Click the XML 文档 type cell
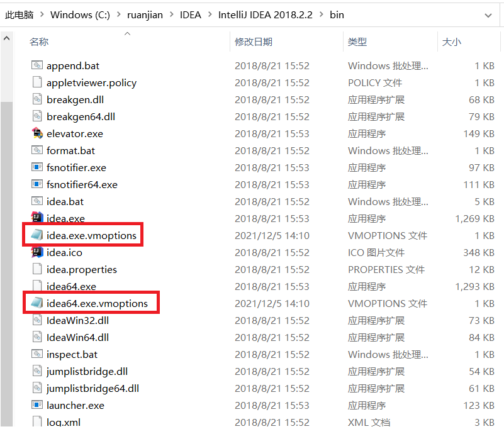Image resolution: width=504 pixels, height=429 pixels. 369,422
